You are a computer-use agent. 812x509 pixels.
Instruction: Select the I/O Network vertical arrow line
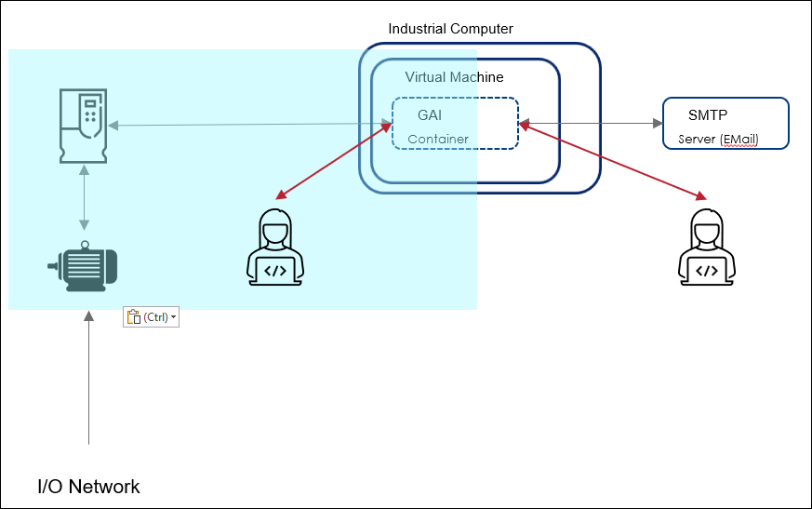89,382
